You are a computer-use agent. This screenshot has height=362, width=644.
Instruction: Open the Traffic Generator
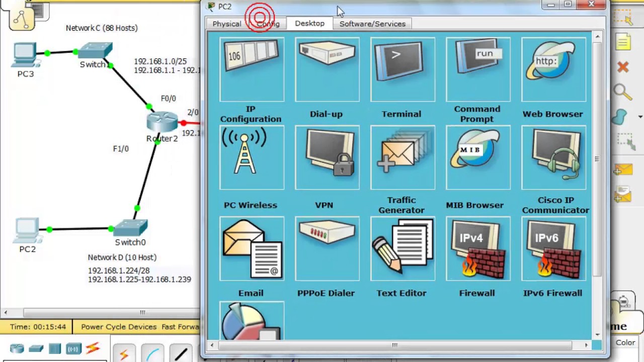403,157
